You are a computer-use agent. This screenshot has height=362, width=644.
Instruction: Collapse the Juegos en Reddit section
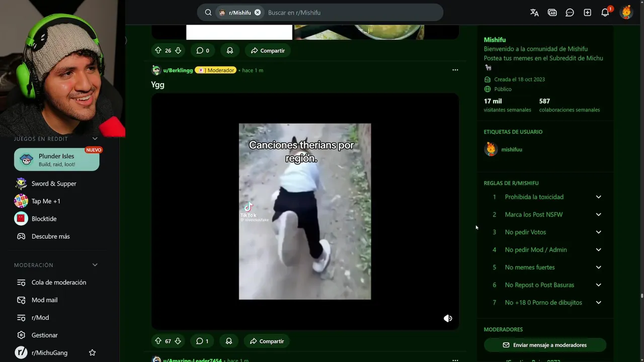tap(95, 139)
